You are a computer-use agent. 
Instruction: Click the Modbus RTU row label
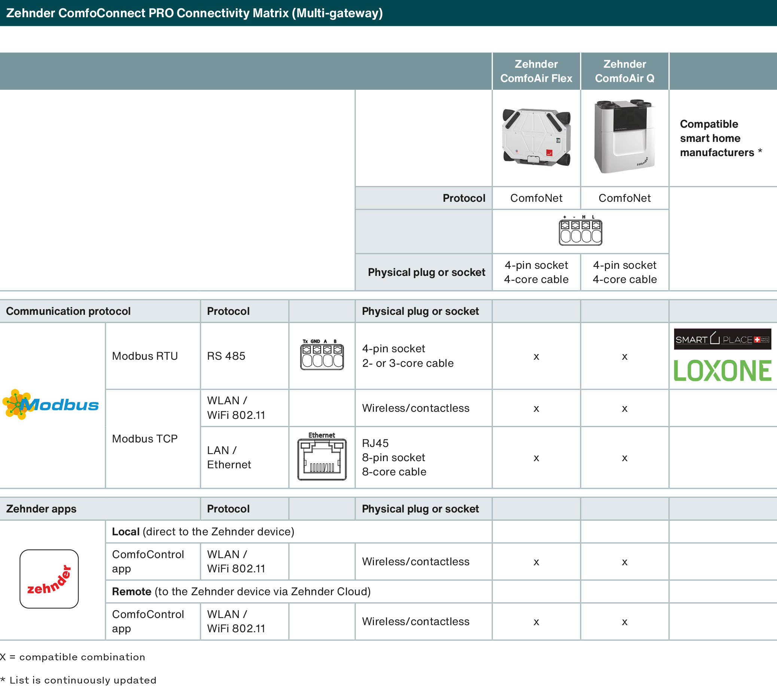coord(145,356)
